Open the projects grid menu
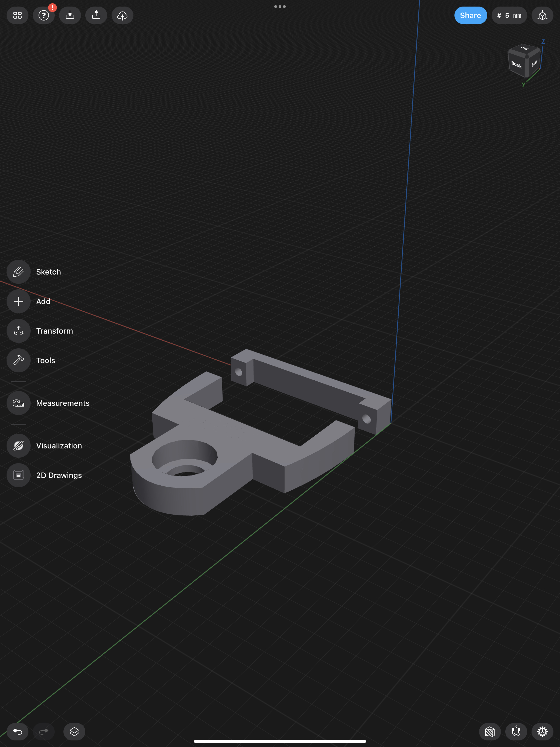The height and width of the screenshot is (747, 560). point(17,15)
